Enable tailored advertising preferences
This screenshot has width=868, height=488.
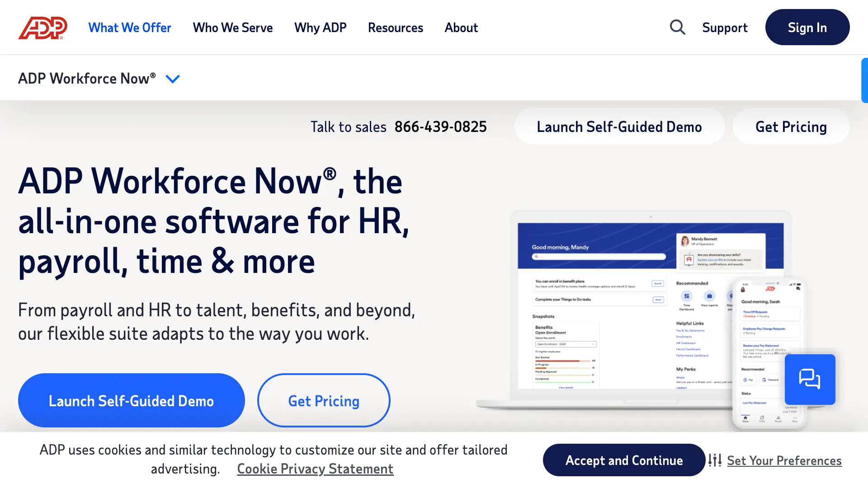tap(623, 460)
